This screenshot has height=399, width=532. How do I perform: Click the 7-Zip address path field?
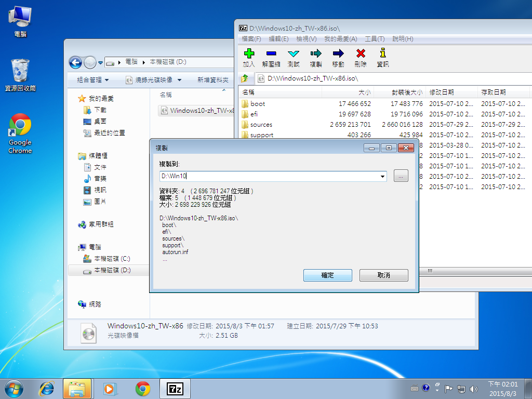(394, 79)
